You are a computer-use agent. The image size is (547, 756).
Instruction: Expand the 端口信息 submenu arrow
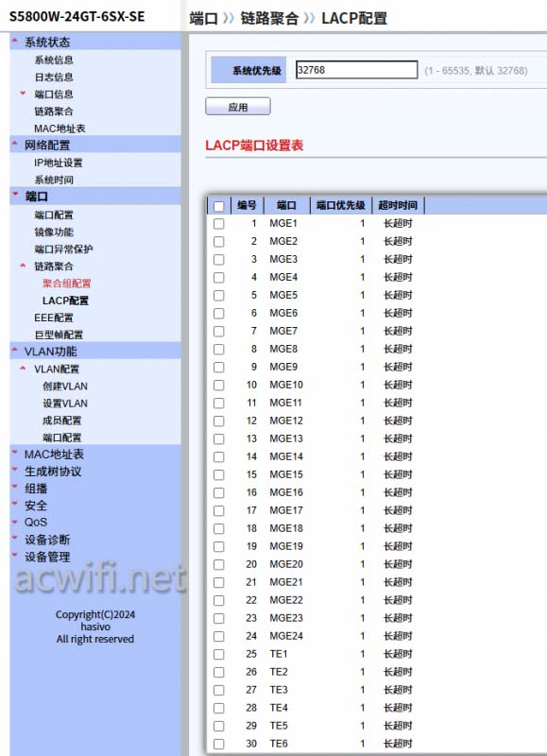23,93
